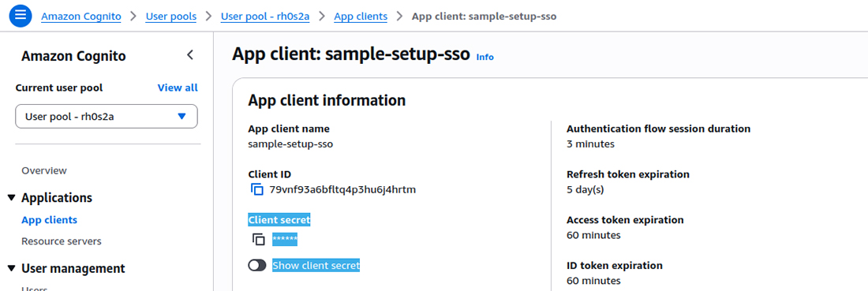Image resolution: width=868 pixels, height=291 pixels.
Task: Open User pool - rh0s2a breadcrumb link
Action: 265,16
